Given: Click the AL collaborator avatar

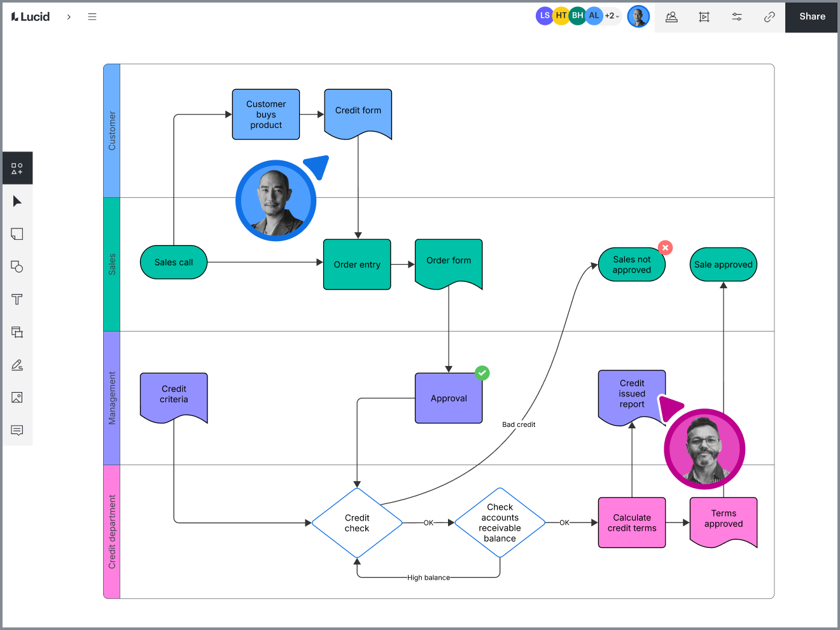Looking at the screenshot, I should pyautogui.click(x=594, y=16).
